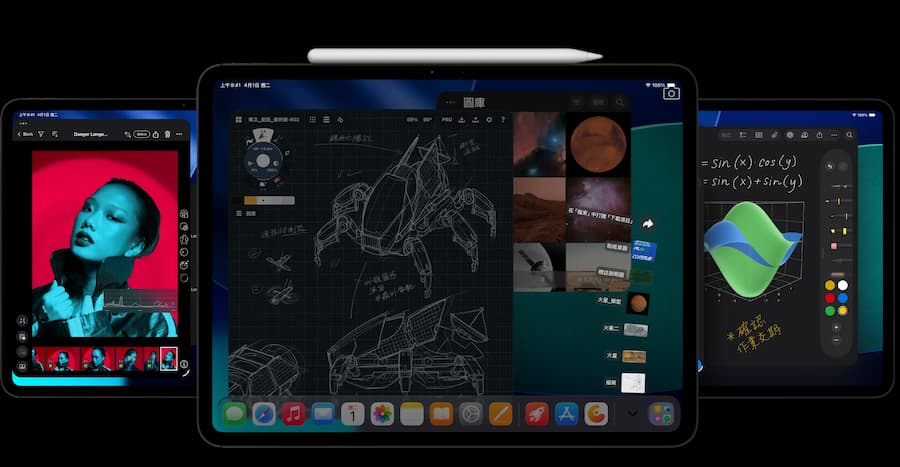
Task: Click the share icon in photo editor toolbar
Action: (x=156, y=134)
